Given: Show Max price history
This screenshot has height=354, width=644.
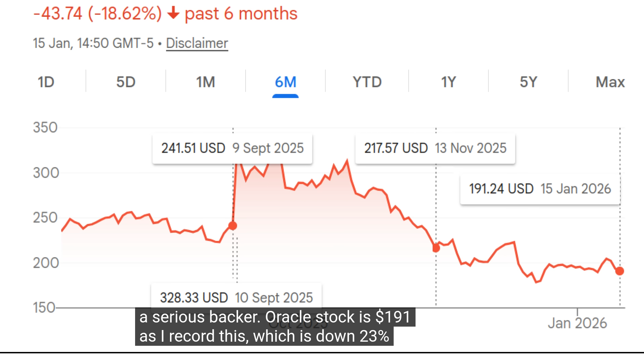Looking at the screenshot, I should point(610,82).
